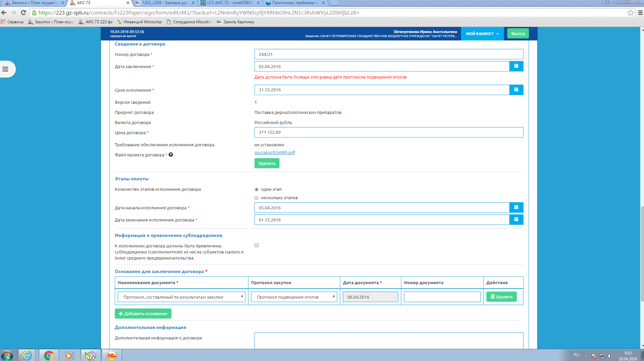Viewport: 644px width, 361px height.
Task: Click the Дополнительная информация о договоре text area
Action: click(389, 341)
